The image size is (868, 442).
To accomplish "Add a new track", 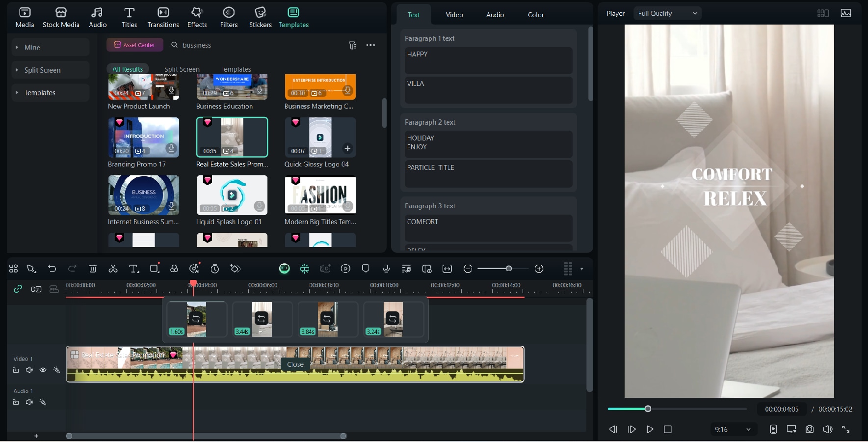I will pos(36,436).
